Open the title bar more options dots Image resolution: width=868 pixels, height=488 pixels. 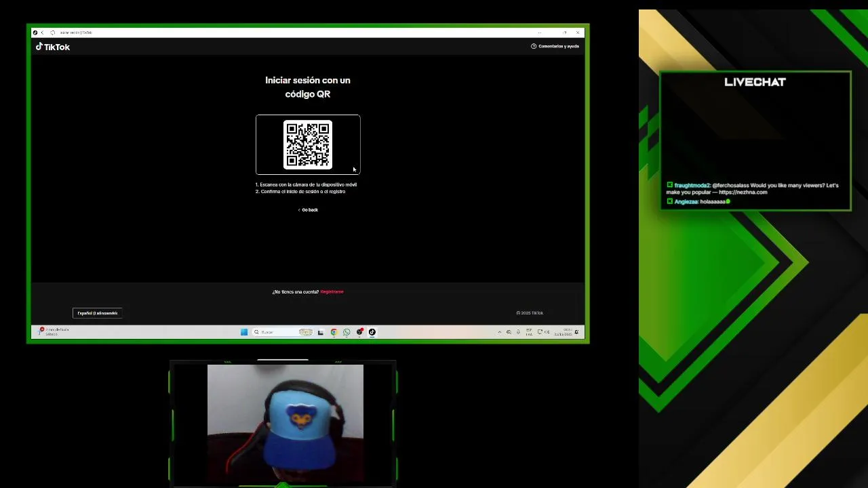click(x=540, y=33)
